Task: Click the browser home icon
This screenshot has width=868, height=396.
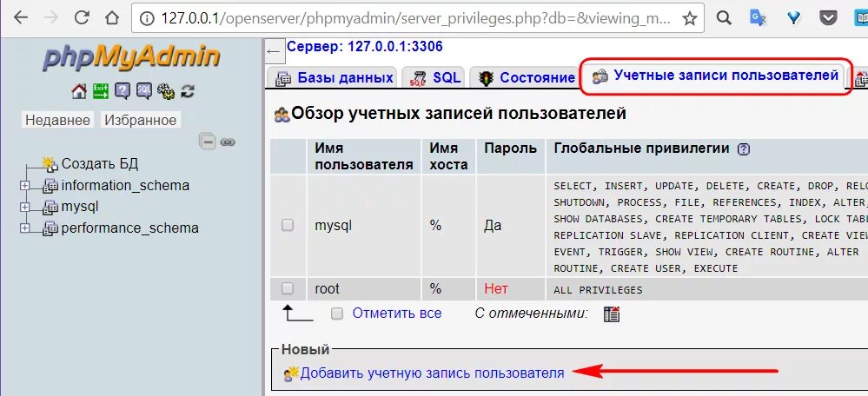Action: [112, 18]
